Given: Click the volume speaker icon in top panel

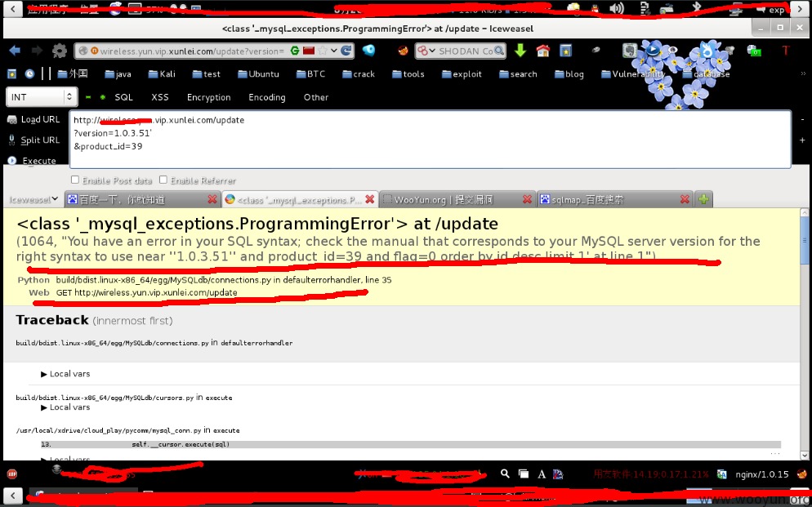Looking at the screenshot, I should point(616,8).
